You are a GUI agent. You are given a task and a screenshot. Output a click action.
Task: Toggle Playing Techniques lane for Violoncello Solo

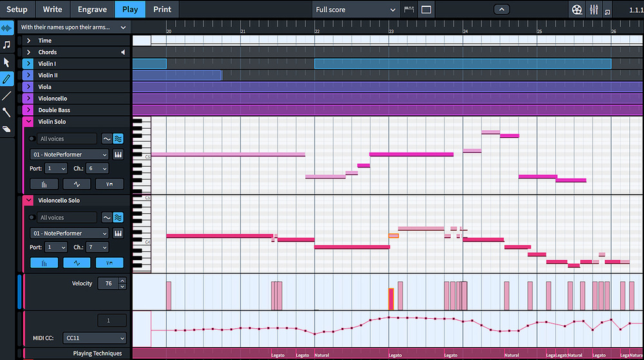109,263
